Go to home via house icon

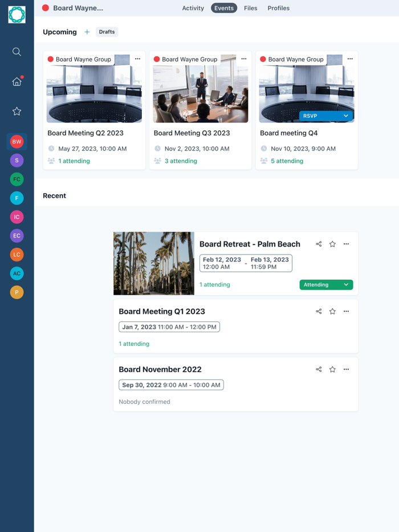17,81
